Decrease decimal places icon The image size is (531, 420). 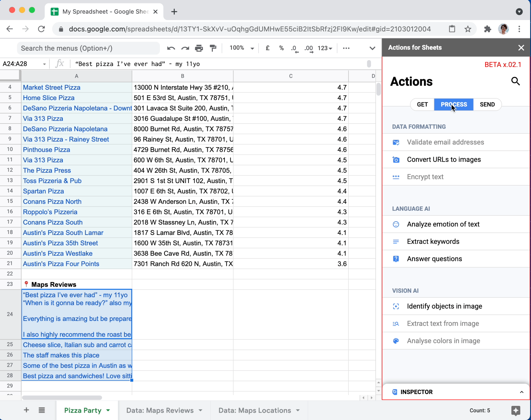pos(295,48)
